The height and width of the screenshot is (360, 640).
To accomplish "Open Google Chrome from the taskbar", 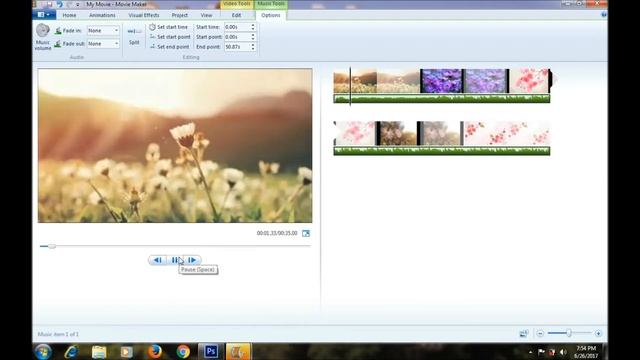I will [x=183, y=351].
